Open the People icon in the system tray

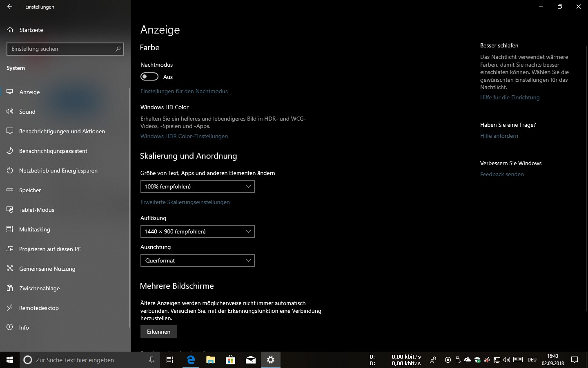pos(433,360)
